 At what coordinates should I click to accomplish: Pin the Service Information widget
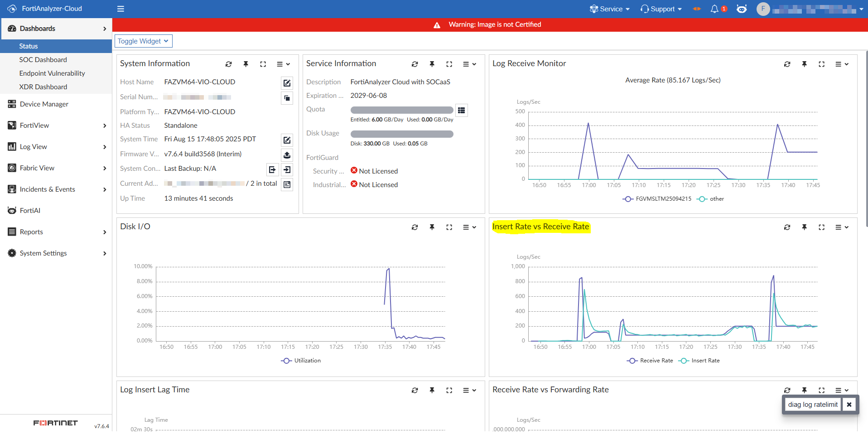point(432,64)
